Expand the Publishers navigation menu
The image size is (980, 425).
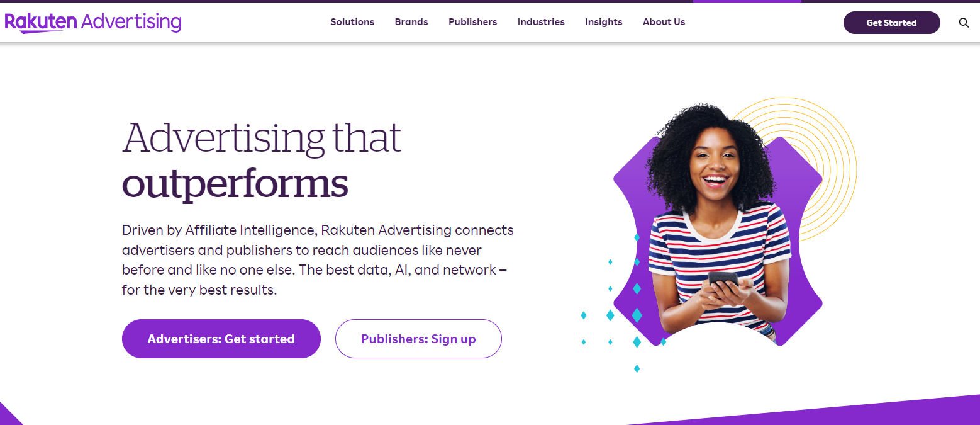[472, 22]
